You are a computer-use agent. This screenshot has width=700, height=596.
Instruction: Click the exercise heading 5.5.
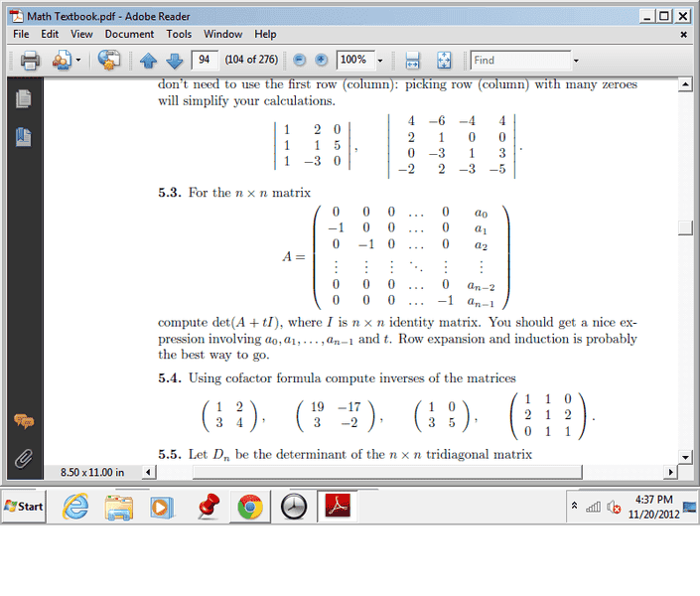click(169, 454)
